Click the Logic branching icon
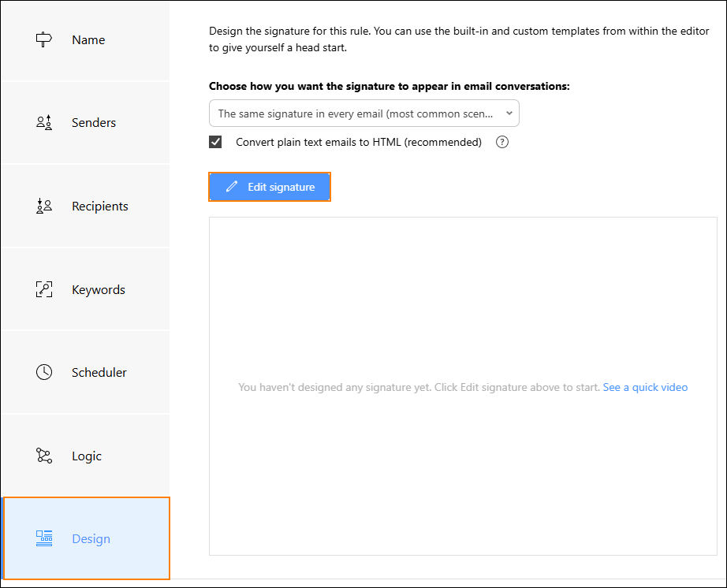Viewport: 727px width, 588px height. tap(45, 456)
